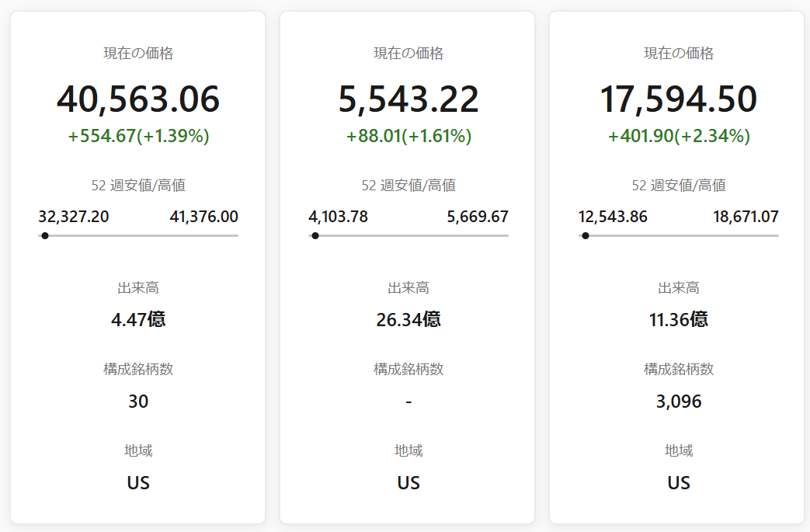Select the change value +88.01(+1.61%)

pyautogui.click(x=408, y=136)
